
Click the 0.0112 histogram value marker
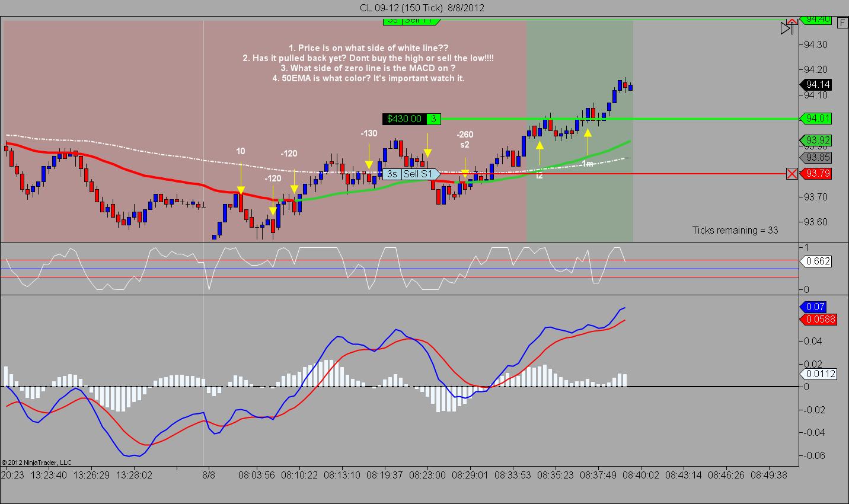[x=819, y=374]
